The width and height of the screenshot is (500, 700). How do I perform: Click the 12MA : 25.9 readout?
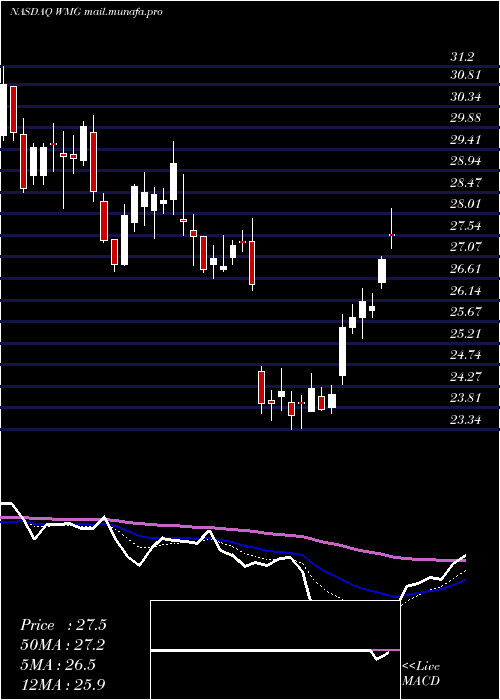pos(63,684)
